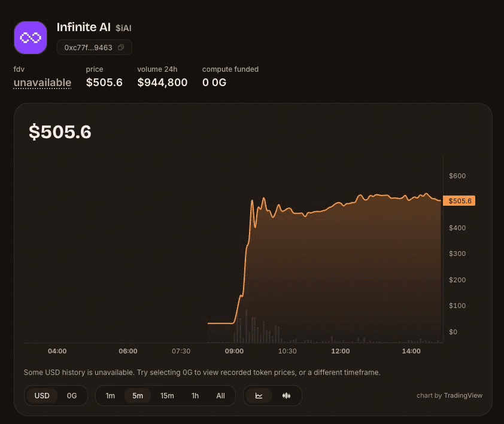Switch chart to line view icon

[x=259, y=396]
